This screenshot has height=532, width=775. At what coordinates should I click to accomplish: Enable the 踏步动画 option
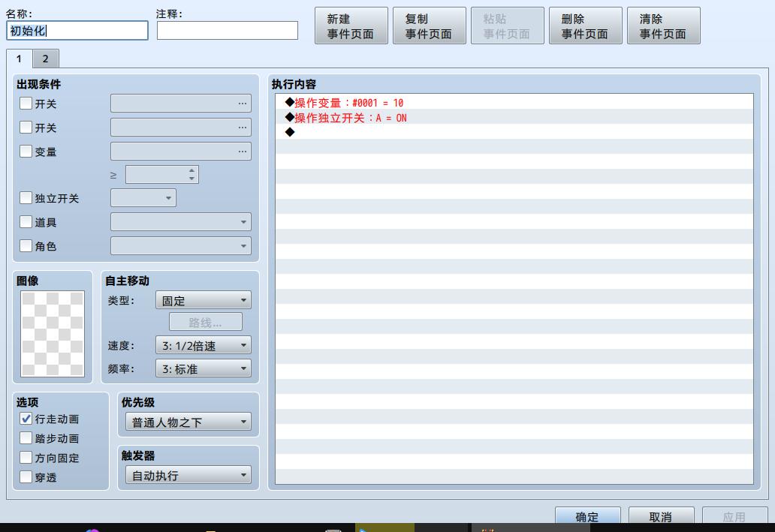click(x=26, y=438)
